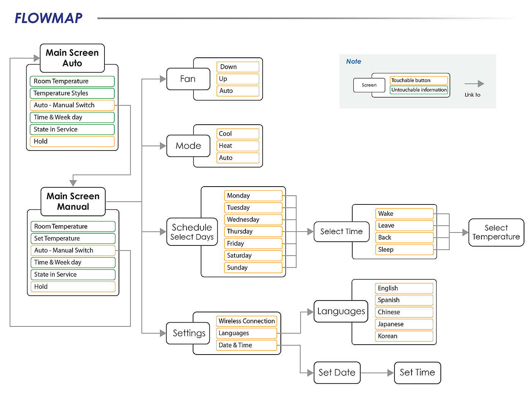The height and width of the screenshot is (399, 532).
Task: Select Time & Week day under Main Screen Manual
Action: (x=73, y=263)
